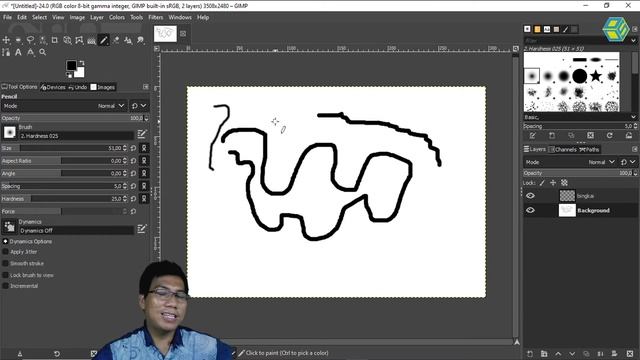Expand the Dynamics Options section

[5, 241]
